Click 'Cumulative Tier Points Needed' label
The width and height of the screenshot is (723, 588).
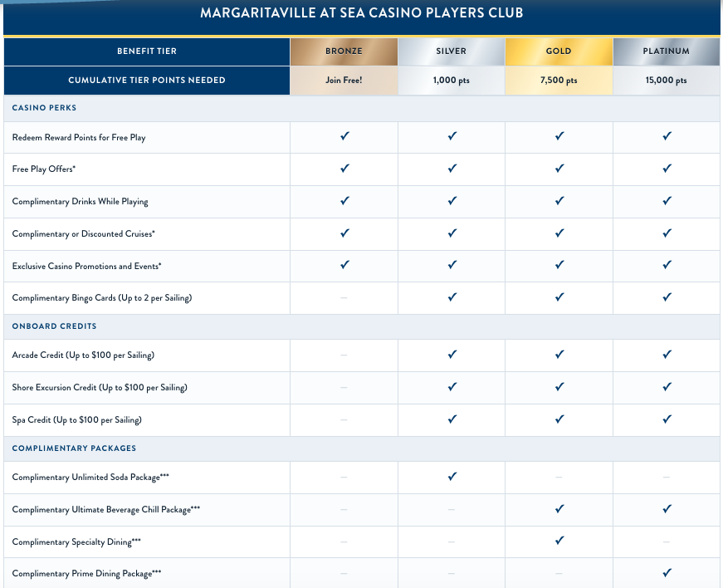[x=147, y=81]
